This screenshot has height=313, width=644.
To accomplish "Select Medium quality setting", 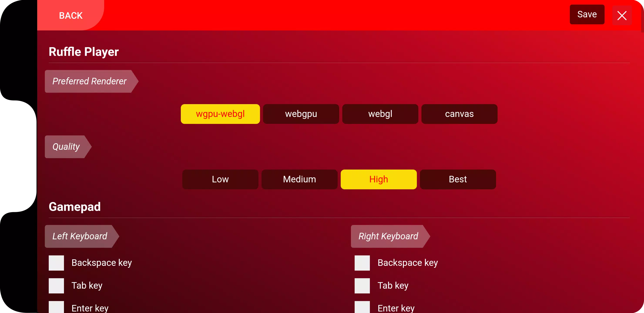I will pos(299,179).
